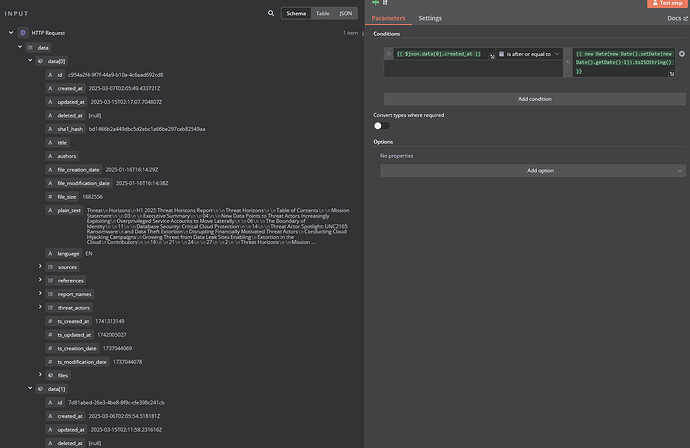Click string type icon for id in data[0]
The width and height of the screenshot is (690, 448).
click(x=50, y=75)
